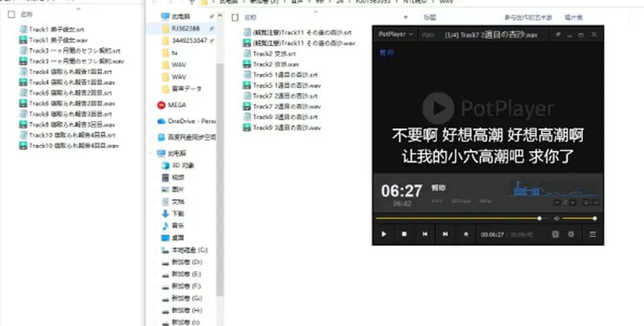
Task: Open PotPlayer's hamburger menu icon
Action: pyautogui.click(x=592, y=235)
